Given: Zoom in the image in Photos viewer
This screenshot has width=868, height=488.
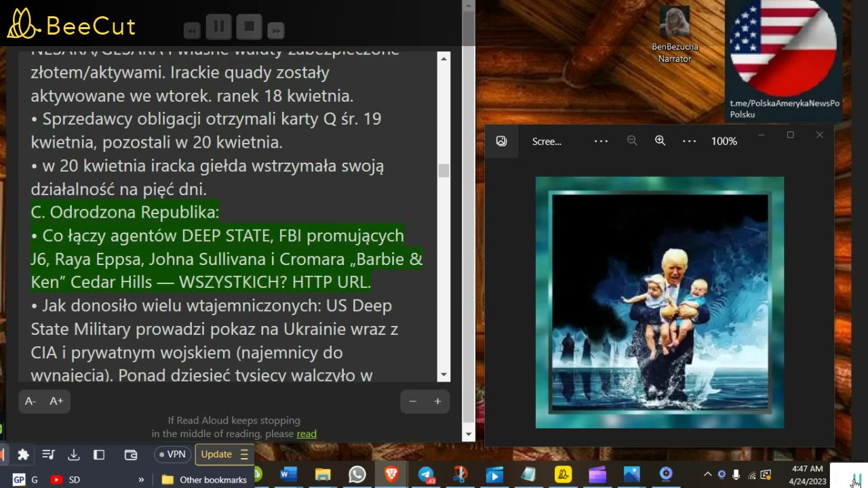Looking at the screenshot, I should (x=660, y=141).
